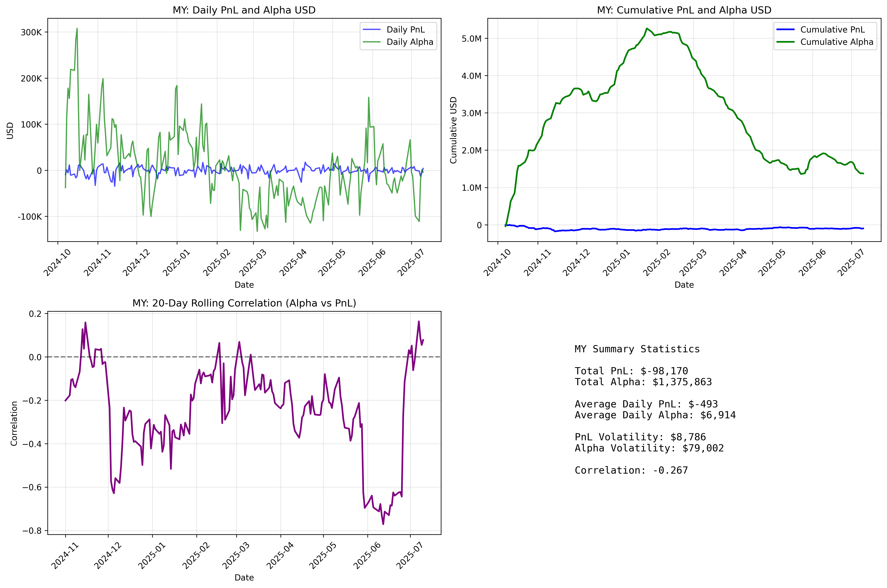
Task: Click the 300K y-axis tick label
Action: (31, 32)
